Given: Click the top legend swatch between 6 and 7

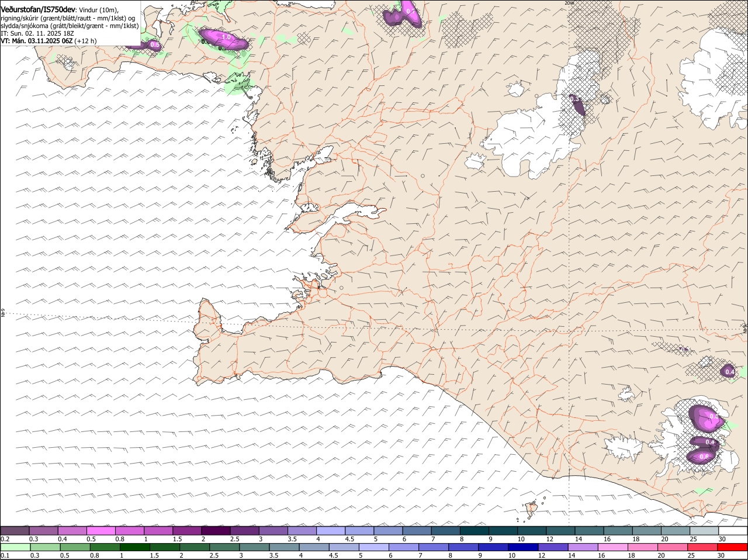Looking at the screenshot, I should [x=417, y=531].
